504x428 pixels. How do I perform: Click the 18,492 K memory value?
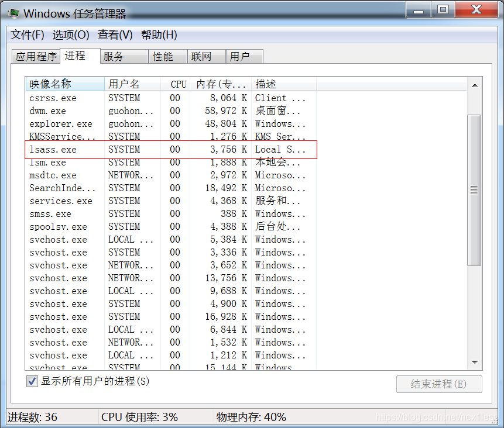point(226,188)
